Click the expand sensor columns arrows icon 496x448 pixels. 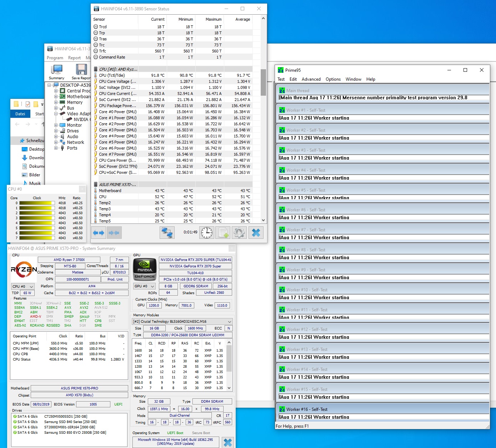click(99, 233)
